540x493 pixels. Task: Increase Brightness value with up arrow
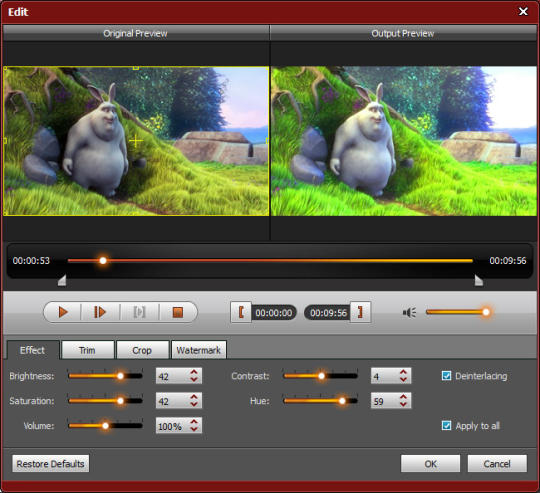(194, 372)
